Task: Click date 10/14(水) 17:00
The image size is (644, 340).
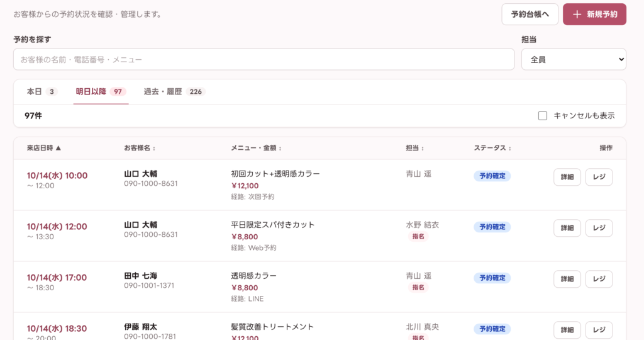Action: tap(57, 278)
